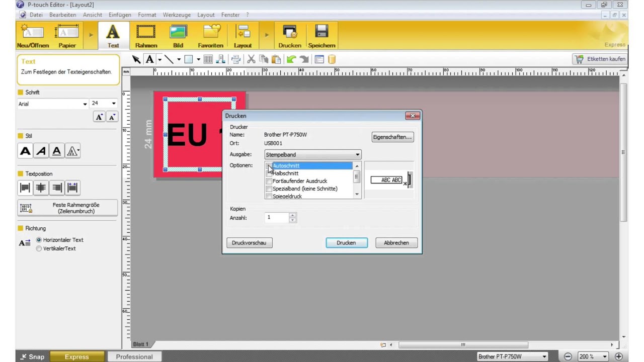Toggle the Halbschnitt checkbox

269,173
